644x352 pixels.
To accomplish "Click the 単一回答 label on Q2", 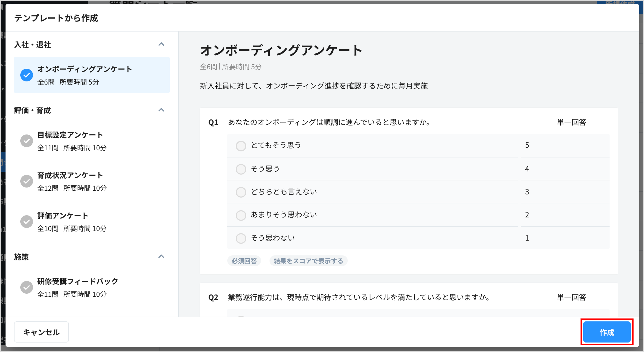I will point(571,297).
